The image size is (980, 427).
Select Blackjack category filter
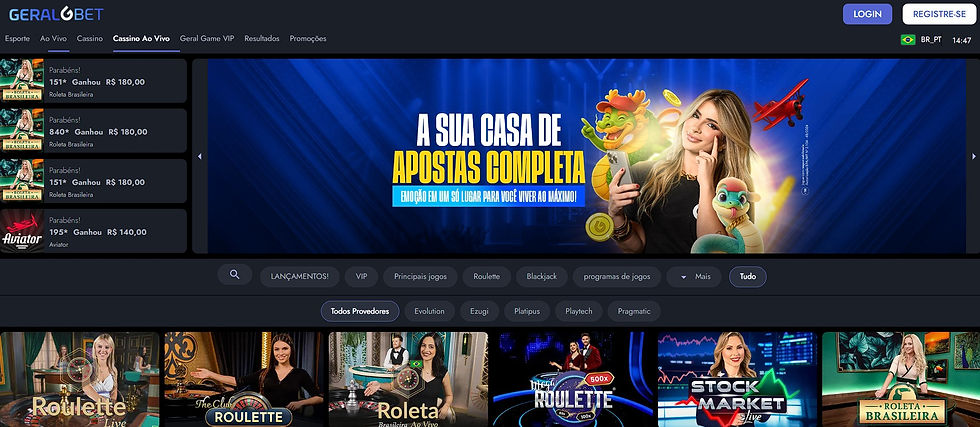point(542,276)
